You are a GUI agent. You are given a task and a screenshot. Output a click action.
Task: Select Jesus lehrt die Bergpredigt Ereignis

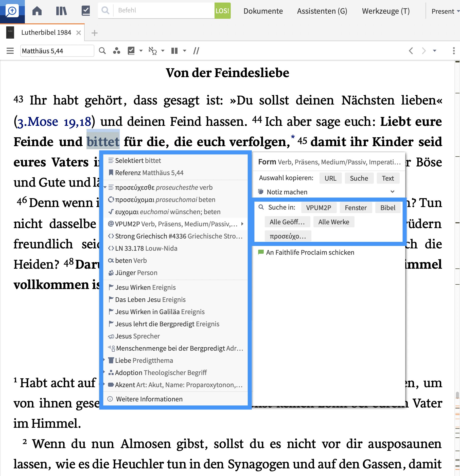175,324
